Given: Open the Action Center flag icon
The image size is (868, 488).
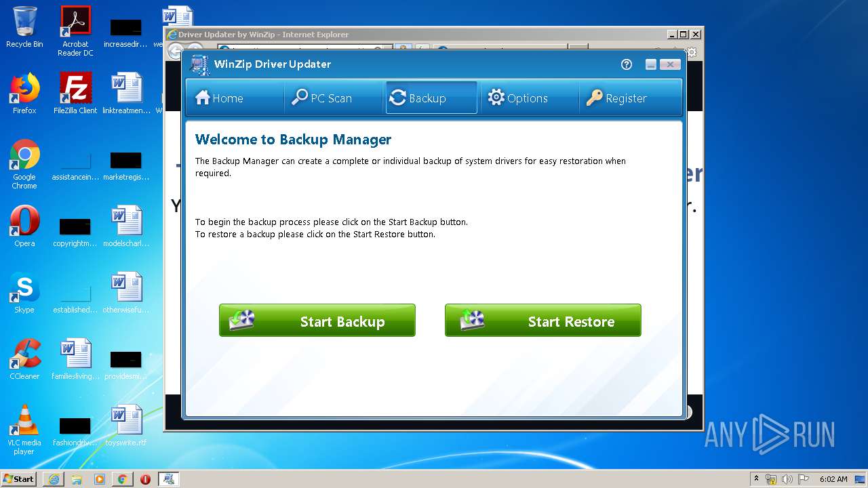Looking at the screenshot, I should [x=804, y=479].
